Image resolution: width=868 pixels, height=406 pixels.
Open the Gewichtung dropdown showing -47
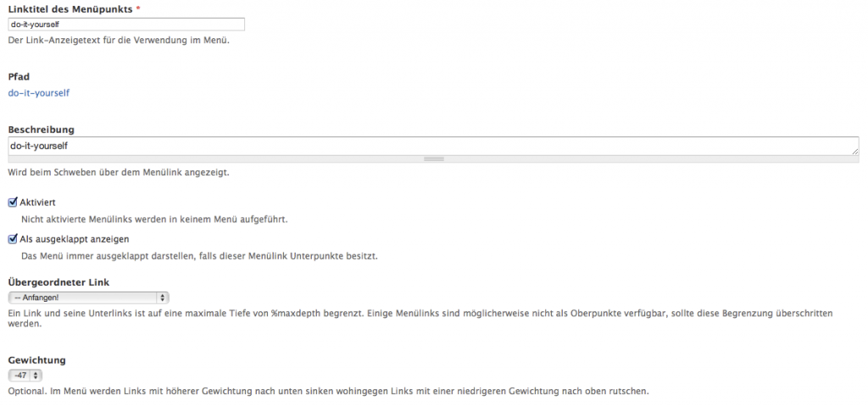coord(25,375)
